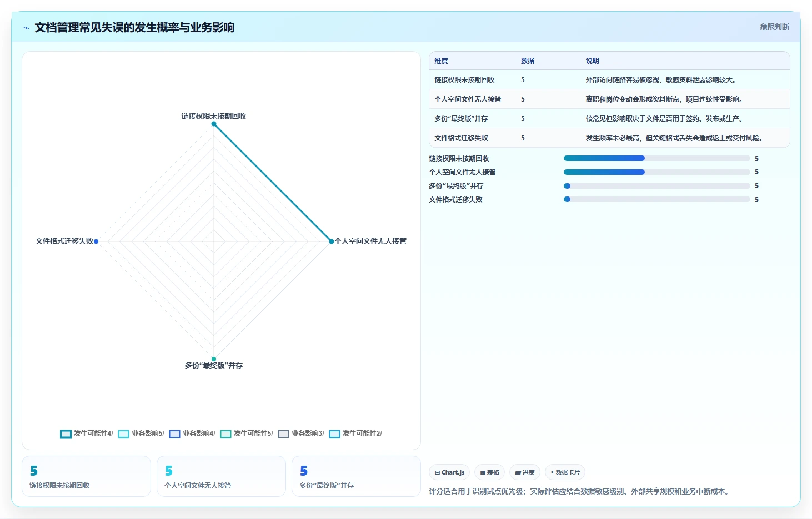Click the radar data point at 多份“最终版”并存

click(214, 359)
